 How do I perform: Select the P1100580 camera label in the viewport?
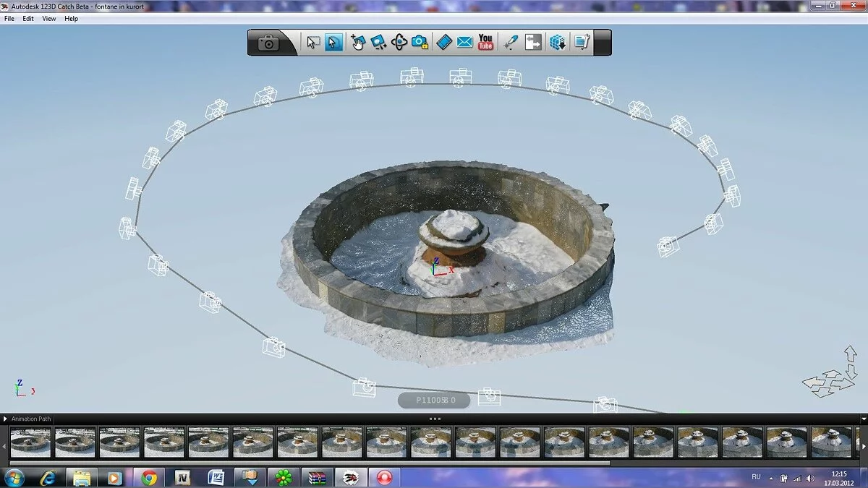(433, 399)
